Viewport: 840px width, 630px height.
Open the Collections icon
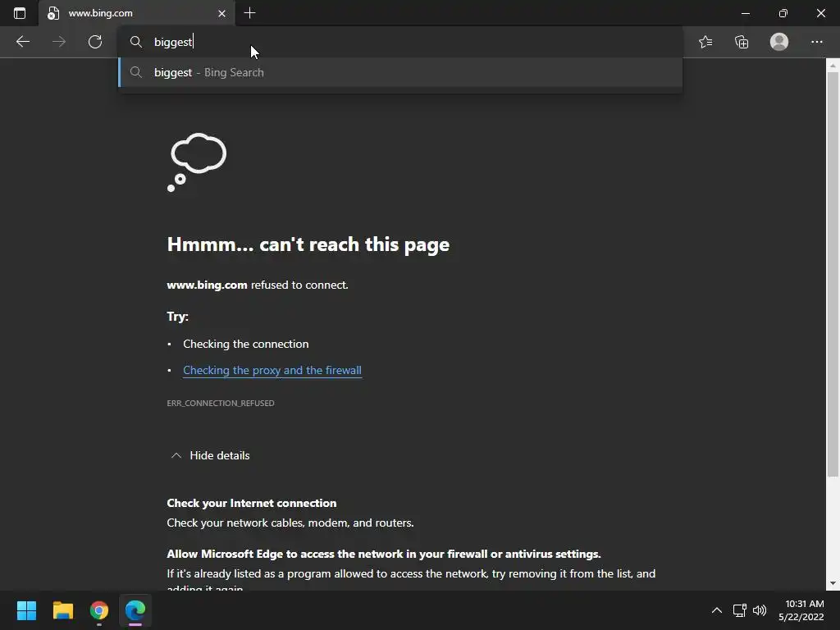tap(742, 42)
